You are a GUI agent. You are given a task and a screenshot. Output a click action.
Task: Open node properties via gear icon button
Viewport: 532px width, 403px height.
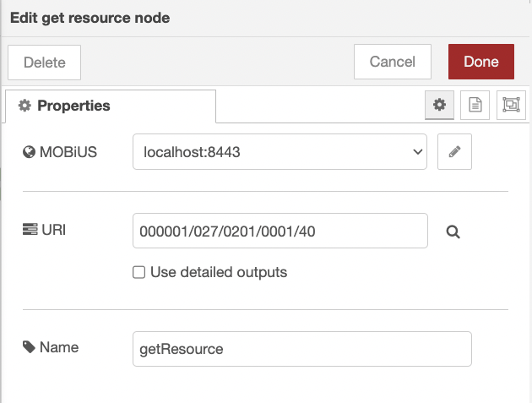point(438,106)
